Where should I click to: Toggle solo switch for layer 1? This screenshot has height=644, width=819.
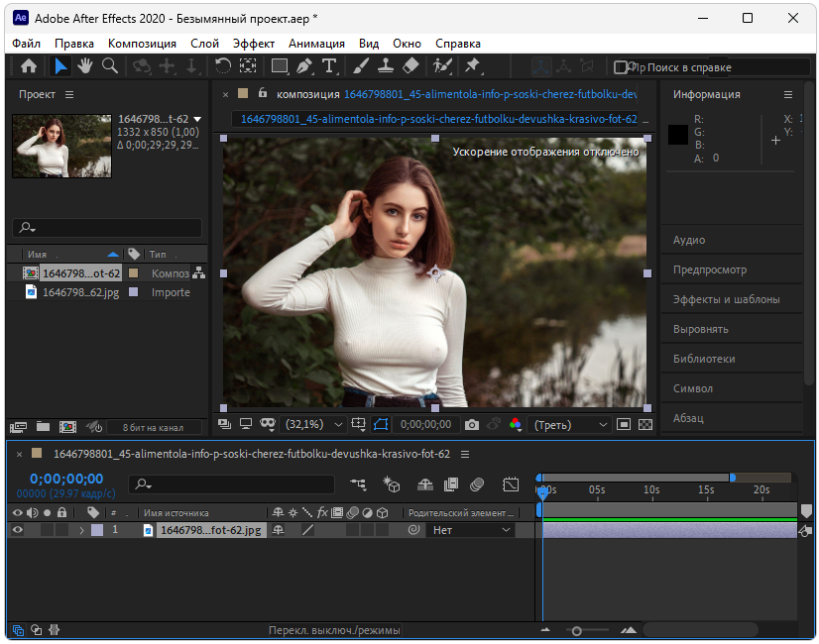tap(47, 530)
